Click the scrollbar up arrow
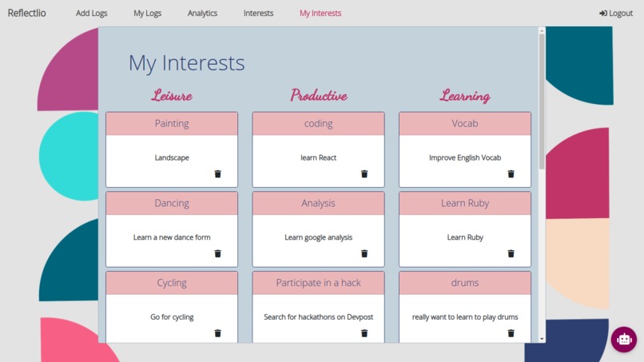644x362 pixels. coord(542,31)
